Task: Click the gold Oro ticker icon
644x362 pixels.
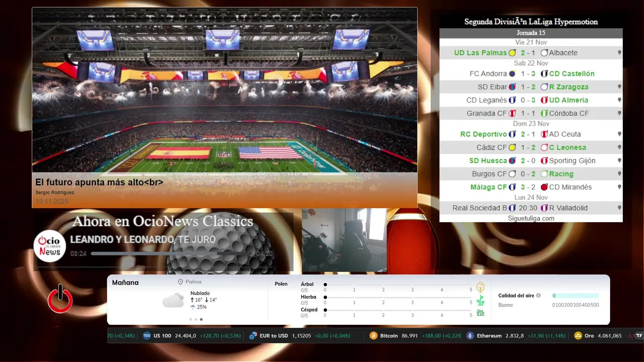Action: (x=578, y=335)
